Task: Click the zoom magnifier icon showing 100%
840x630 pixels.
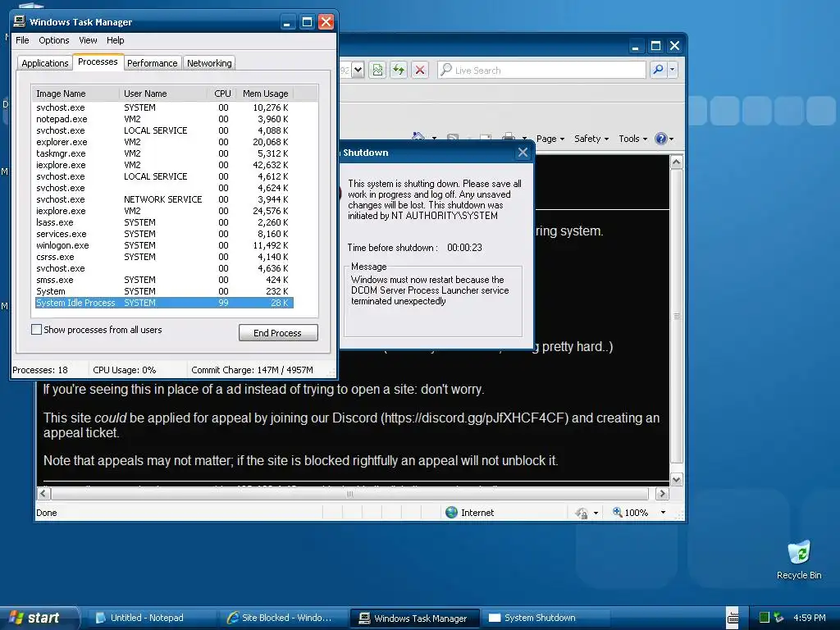Action: pos(617,512)
